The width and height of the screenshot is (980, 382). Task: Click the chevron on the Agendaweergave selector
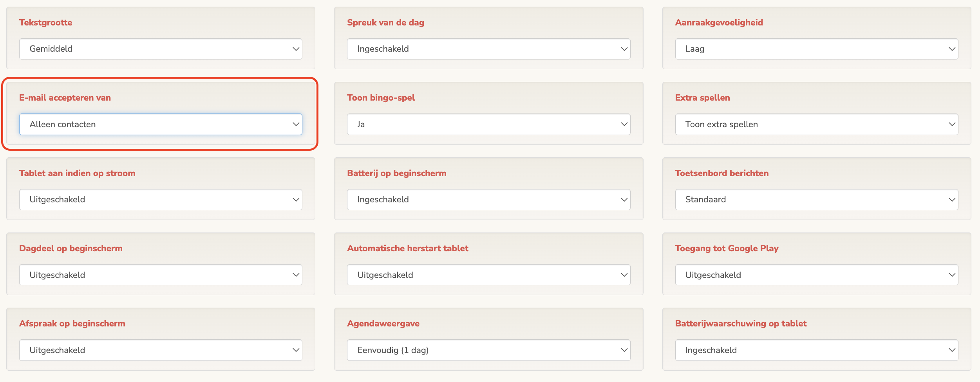(624, 350)
